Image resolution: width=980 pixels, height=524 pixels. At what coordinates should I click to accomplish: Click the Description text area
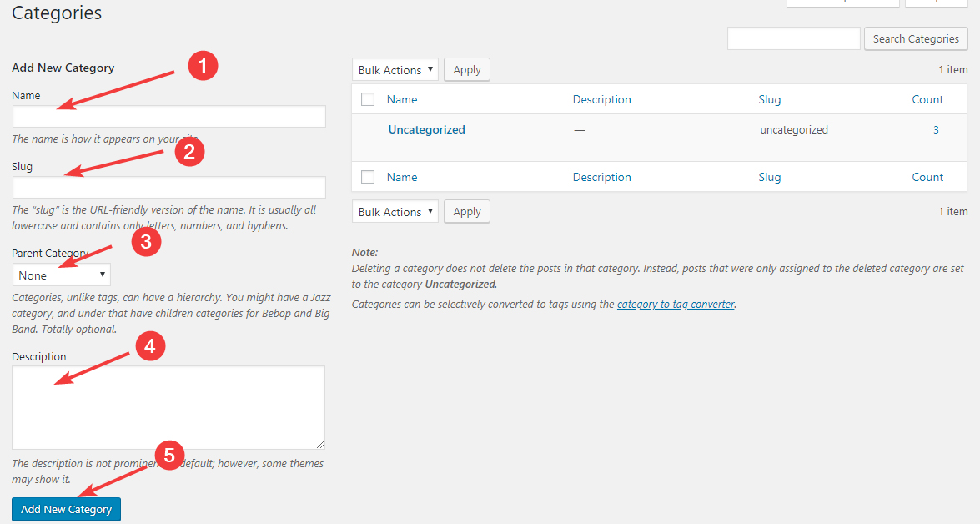[x=168, y=407]
